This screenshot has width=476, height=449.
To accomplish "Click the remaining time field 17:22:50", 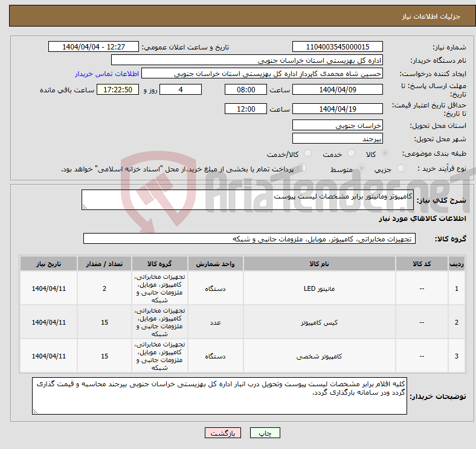I will (118, 89).
